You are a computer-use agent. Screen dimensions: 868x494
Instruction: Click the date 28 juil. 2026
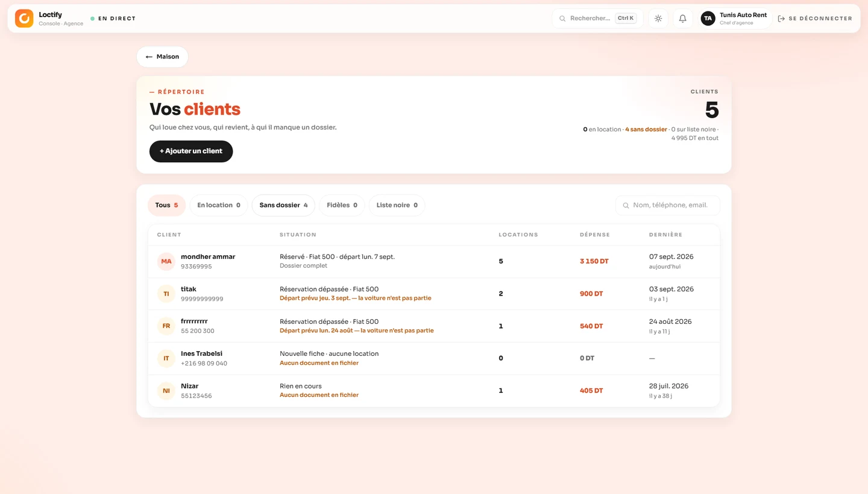668,386
